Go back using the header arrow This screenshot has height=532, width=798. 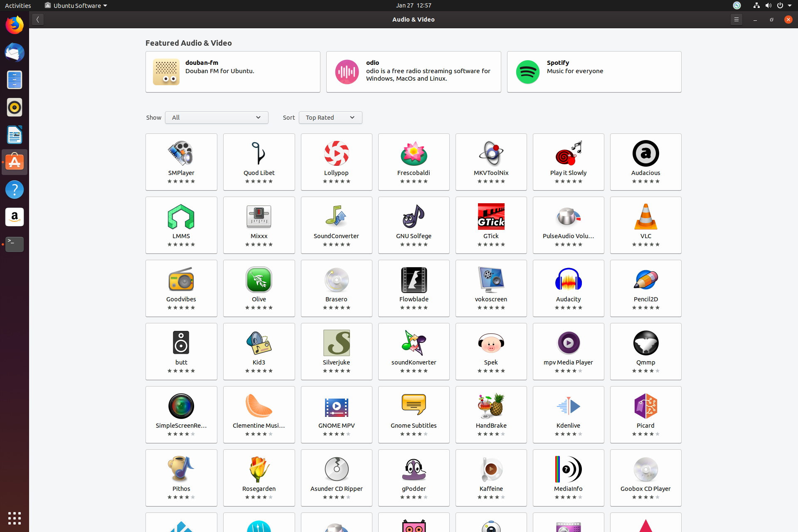tap(37, 20)
